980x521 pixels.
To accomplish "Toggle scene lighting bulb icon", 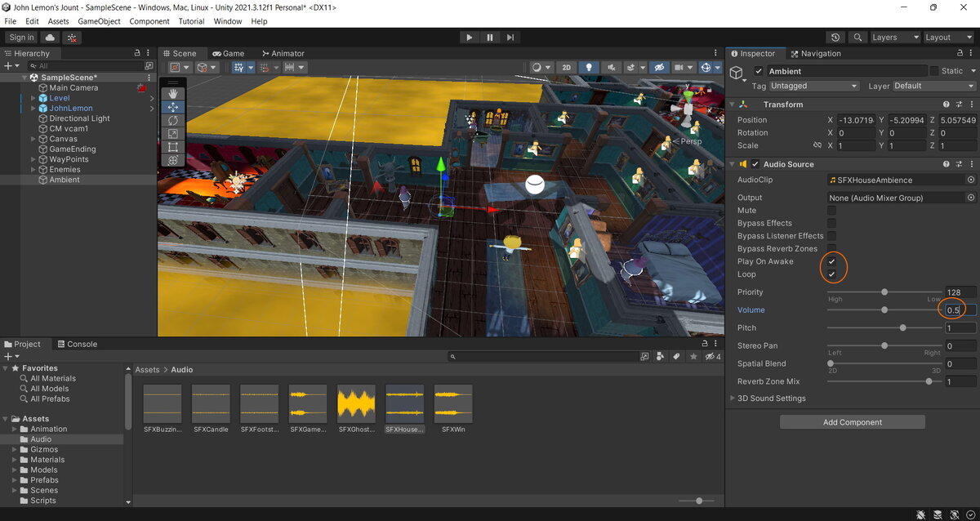I will [x=587, y=68].
